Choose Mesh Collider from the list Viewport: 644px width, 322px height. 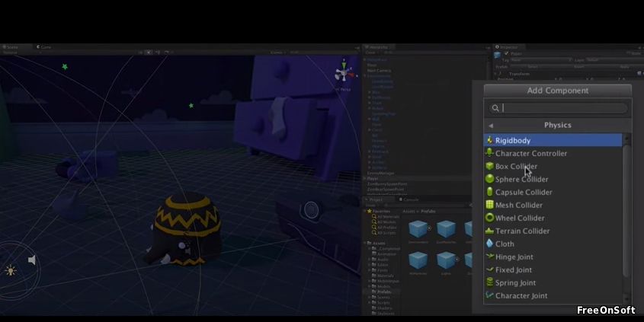pos(553,205)
